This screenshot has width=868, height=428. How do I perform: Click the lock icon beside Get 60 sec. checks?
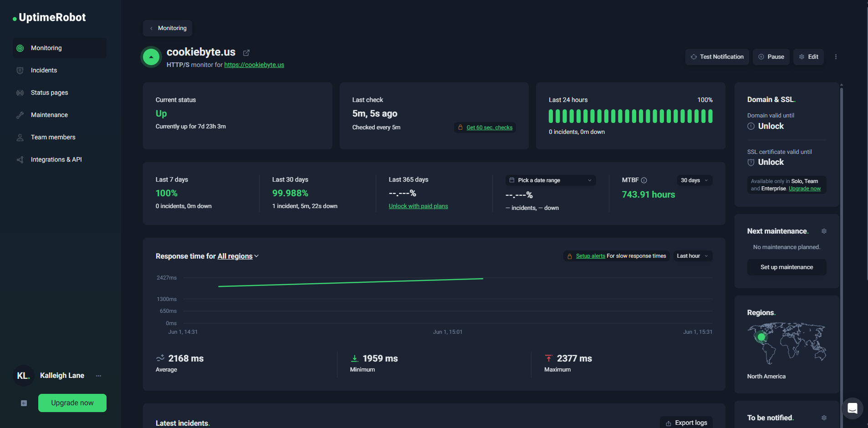(x=460, y=127)
